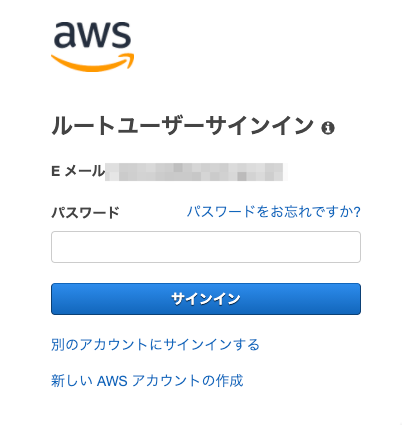Follow 別のアカウントにサインインする link
The image size is (402, 425).
coord(155,344)
